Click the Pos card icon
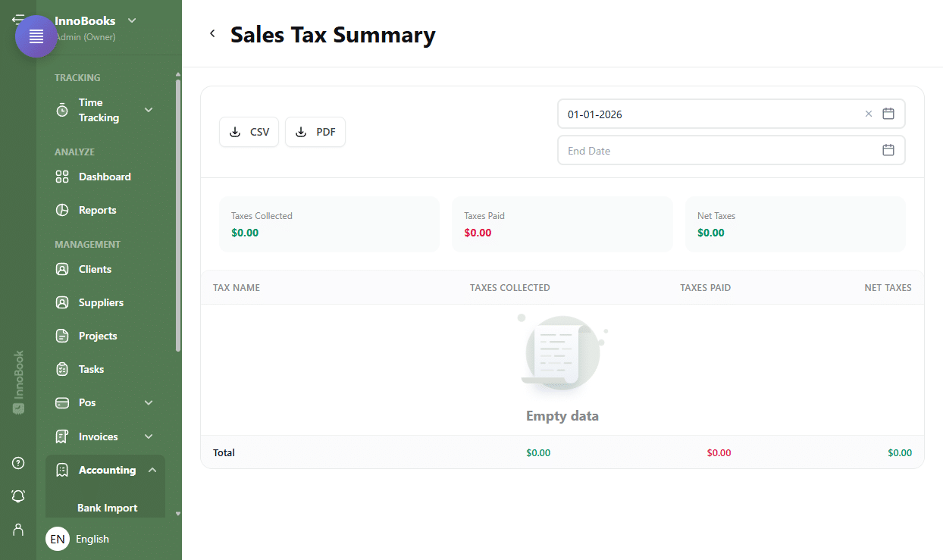This screenshot has width=943, height=560. 62,402
